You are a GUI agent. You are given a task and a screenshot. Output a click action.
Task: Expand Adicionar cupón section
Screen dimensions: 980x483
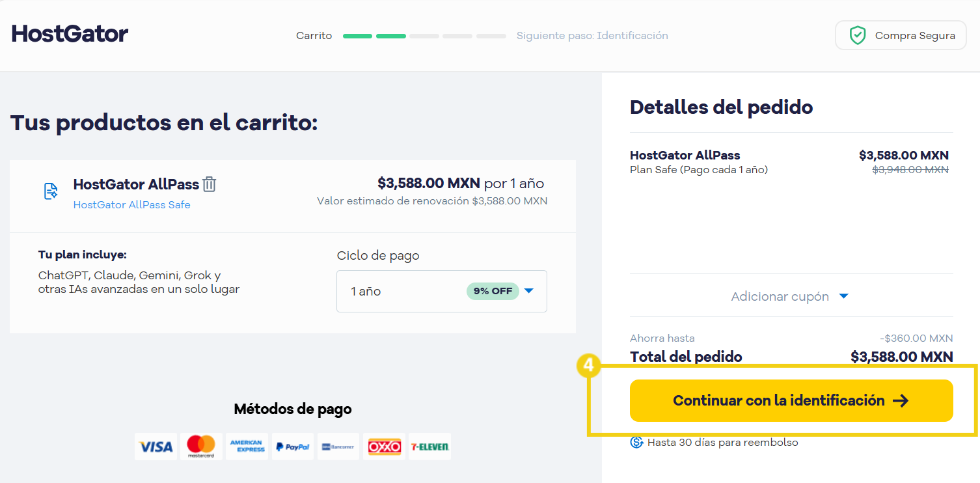coord(790,296)
